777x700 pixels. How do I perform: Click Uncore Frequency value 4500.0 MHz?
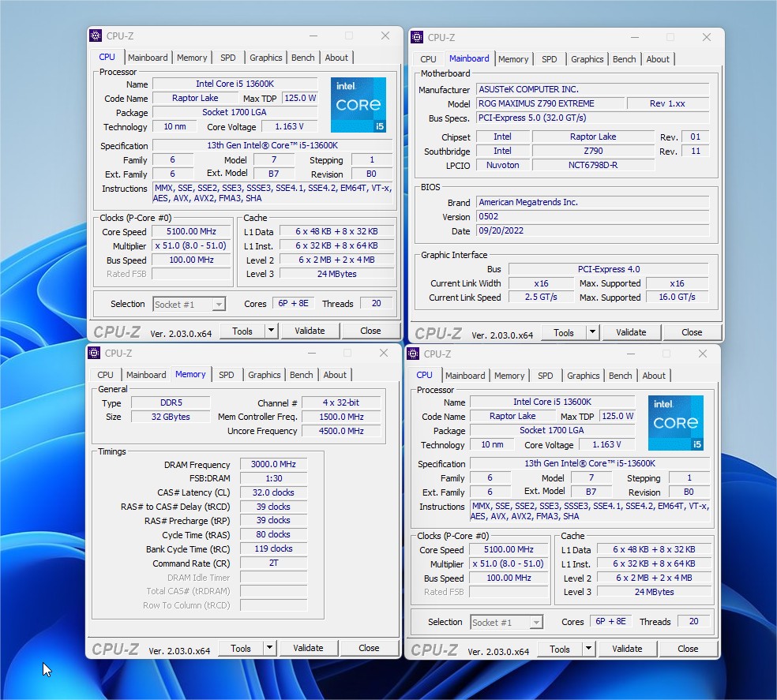(341, 431)
